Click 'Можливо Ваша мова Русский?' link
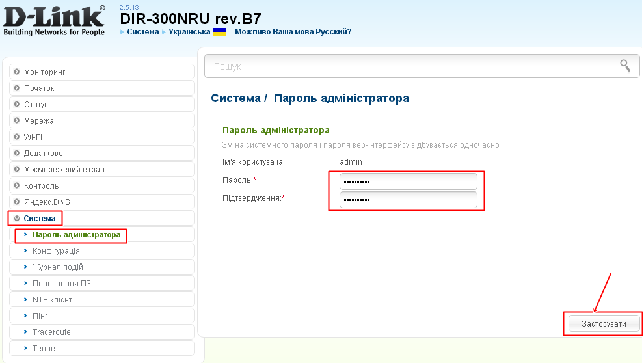This screenshot has height=363, width=644. click(x=293, y=32)
